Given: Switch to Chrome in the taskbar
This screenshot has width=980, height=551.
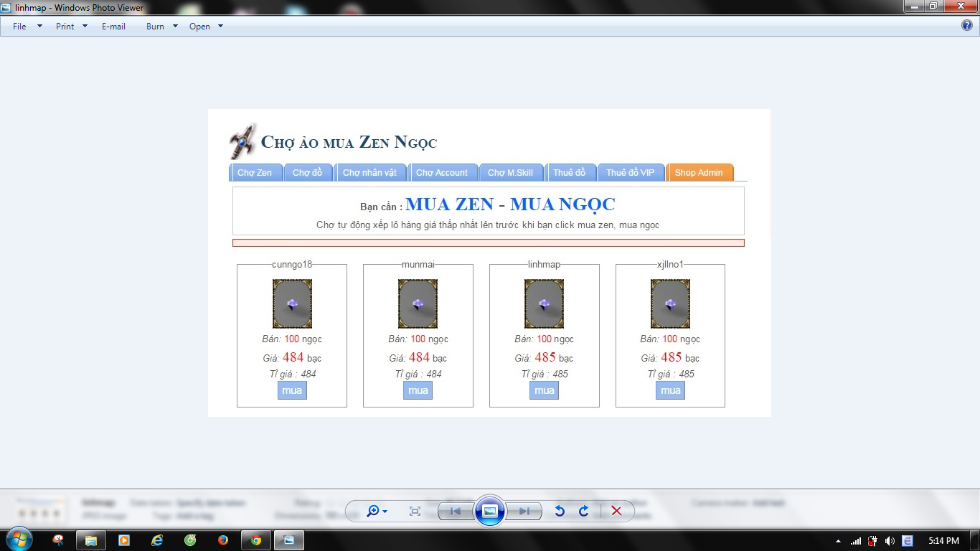Looking at the screenshot, I should (x=256, y=540).
